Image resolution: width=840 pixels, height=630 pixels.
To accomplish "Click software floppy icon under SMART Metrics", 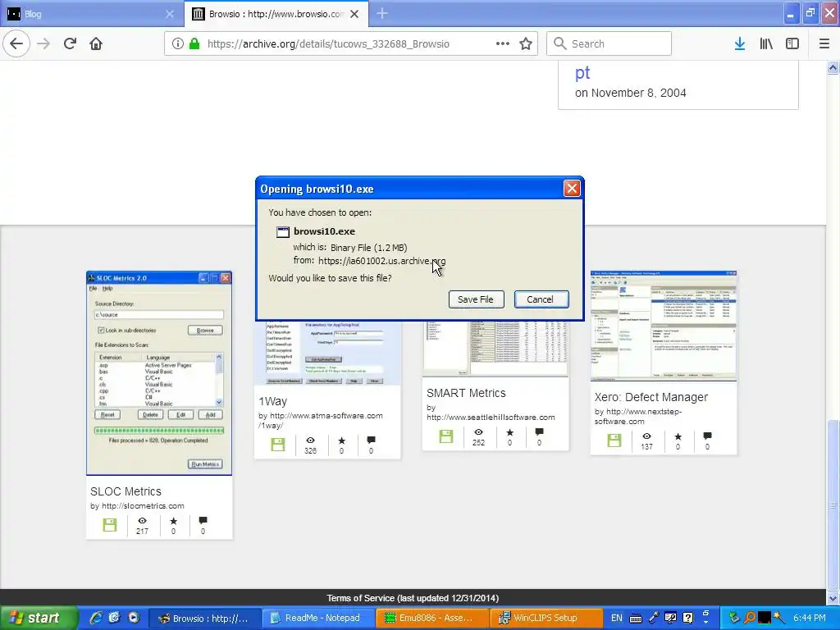I will click(x=445, y=436).
